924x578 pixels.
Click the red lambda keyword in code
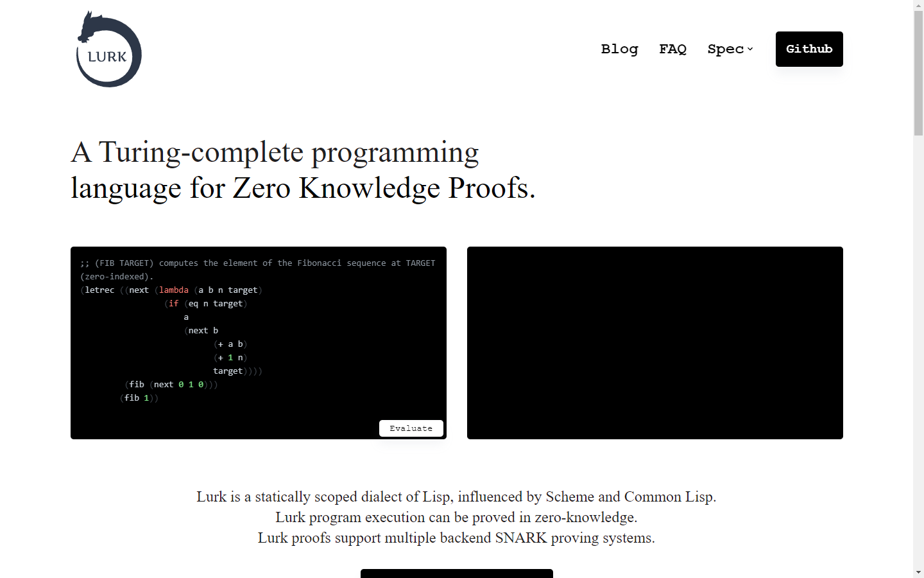coord(174,290)
